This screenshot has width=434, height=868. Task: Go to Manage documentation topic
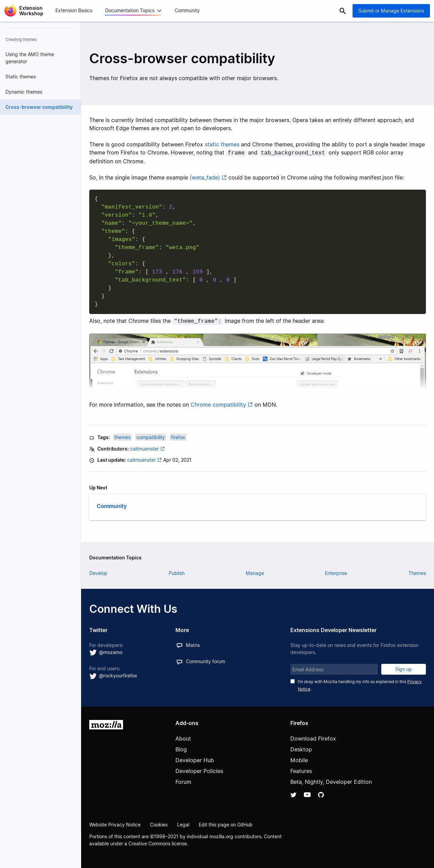(255, 573)
